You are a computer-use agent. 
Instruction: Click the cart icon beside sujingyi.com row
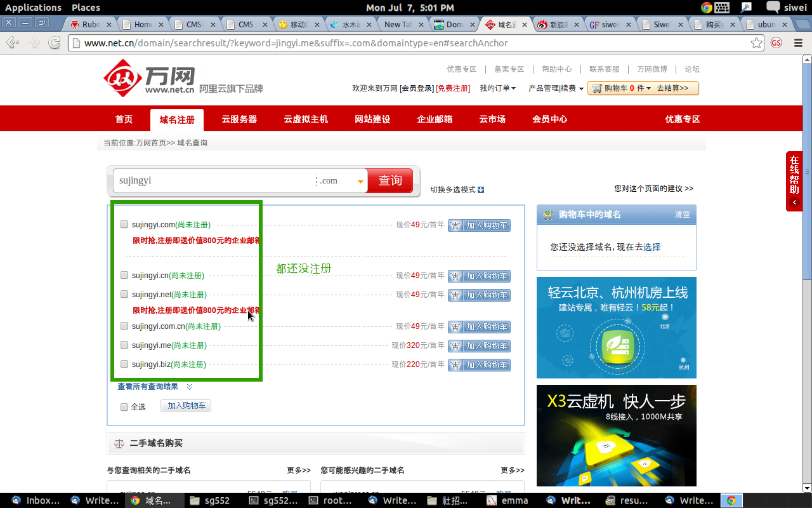point(455,225)
